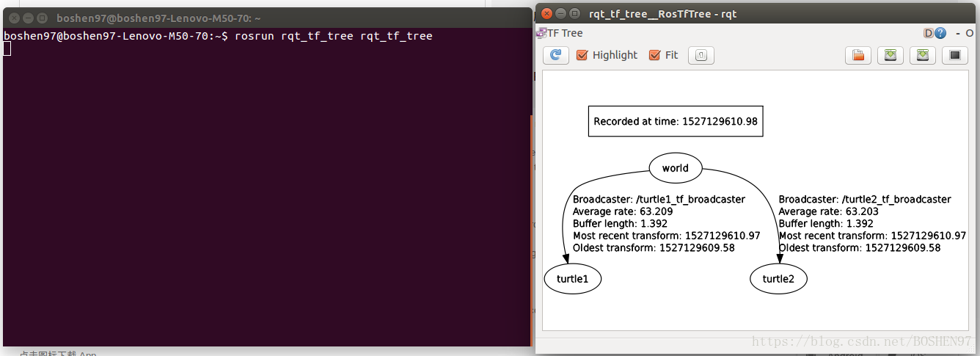
Task: Click the '/turtle2_tf_broadcaster' broadcaster label
Action: coord(865,199)
